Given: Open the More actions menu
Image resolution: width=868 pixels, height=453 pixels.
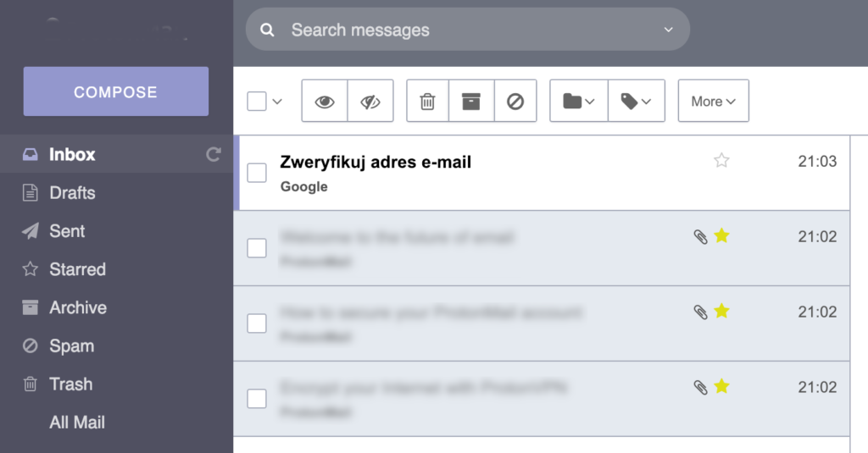Looking at the screenshot, I should 713,102.
